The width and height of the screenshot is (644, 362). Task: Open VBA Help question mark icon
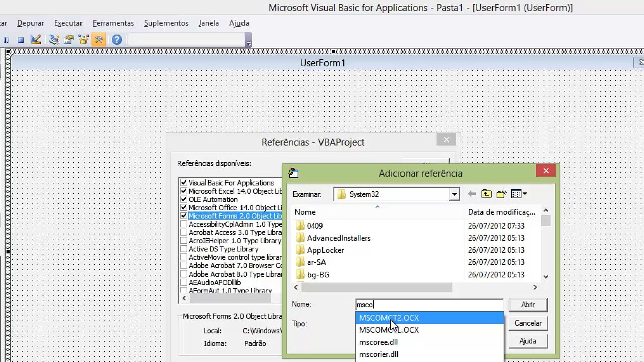tap(117, 39)
